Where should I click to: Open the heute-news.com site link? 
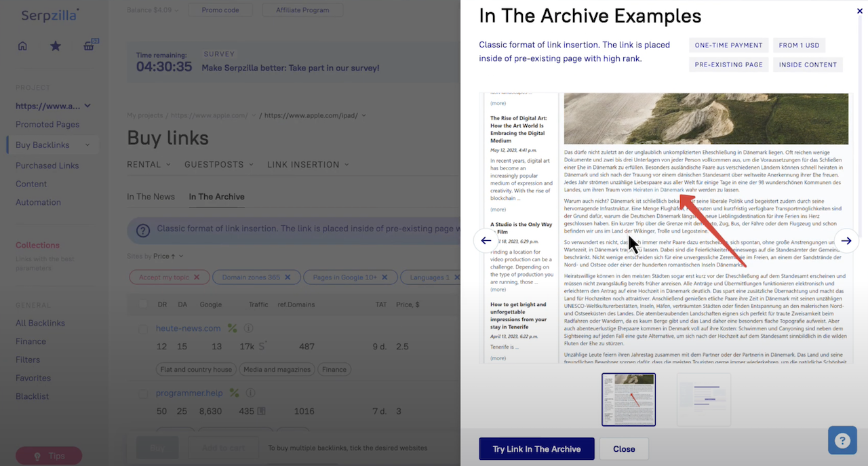188,328
